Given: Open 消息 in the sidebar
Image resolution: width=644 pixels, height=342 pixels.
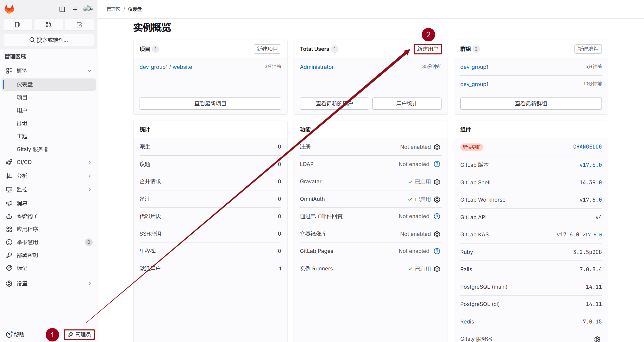Looking at the screenshot, I should click(x=48, y=203).
